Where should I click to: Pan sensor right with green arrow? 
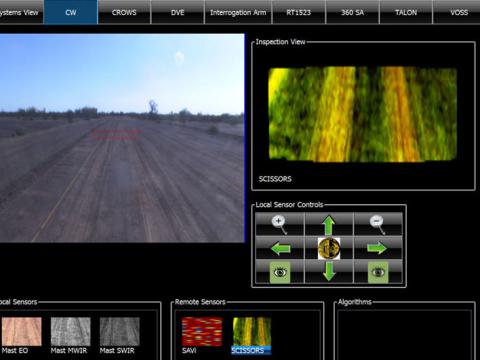pos(377,248)
